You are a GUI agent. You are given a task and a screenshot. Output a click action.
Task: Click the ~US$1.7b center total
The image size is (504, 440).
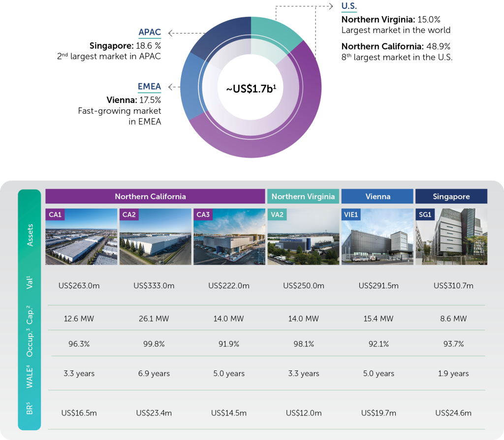point(251,89)
